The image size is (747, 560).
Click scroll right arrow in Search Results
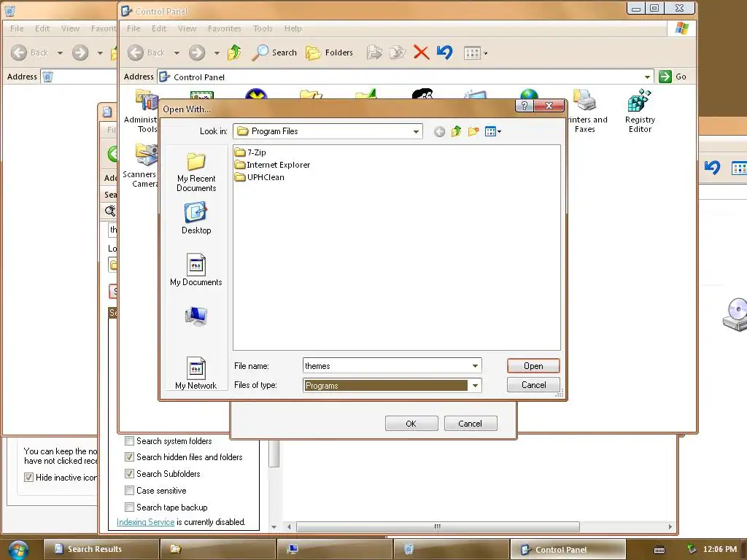click(x=670, y=526)
